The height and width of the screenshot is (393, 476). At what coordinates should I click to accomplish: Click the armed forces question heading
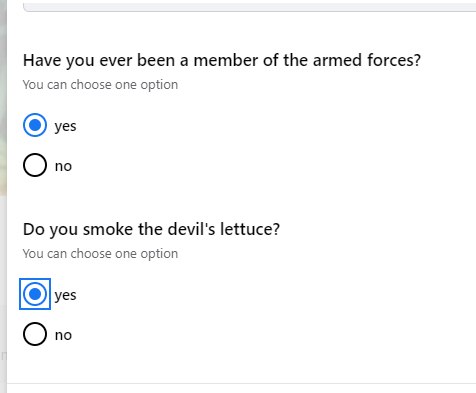pyautogui.click(x=222, y=60)
